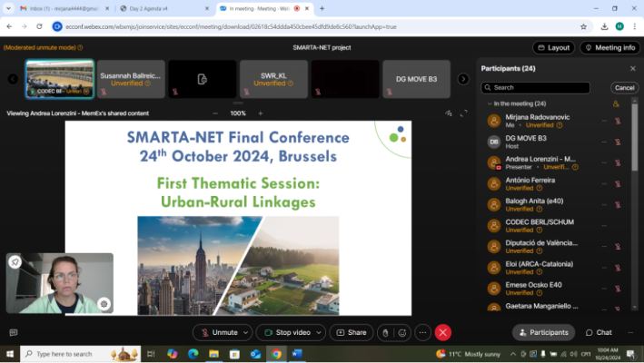This screenshot has height=363, width=644.
Task: Open panel options ellipsis right of Chat
Action: [x=630, y=333]
